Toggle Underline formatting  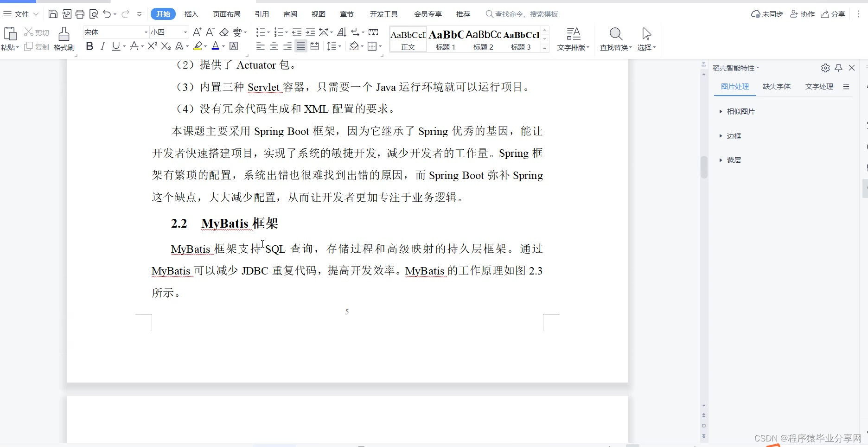pos(115,46)
